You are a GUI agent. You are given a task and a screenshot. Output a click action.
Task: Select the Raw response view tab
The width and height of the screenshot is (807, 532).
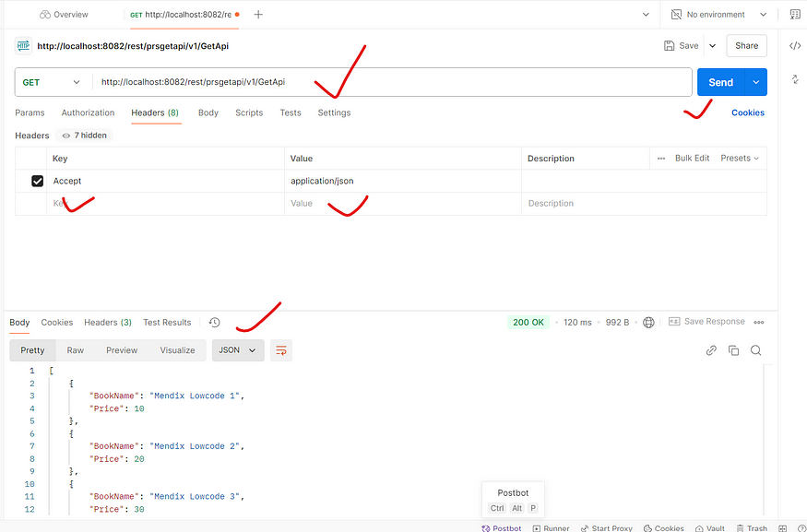76,350
